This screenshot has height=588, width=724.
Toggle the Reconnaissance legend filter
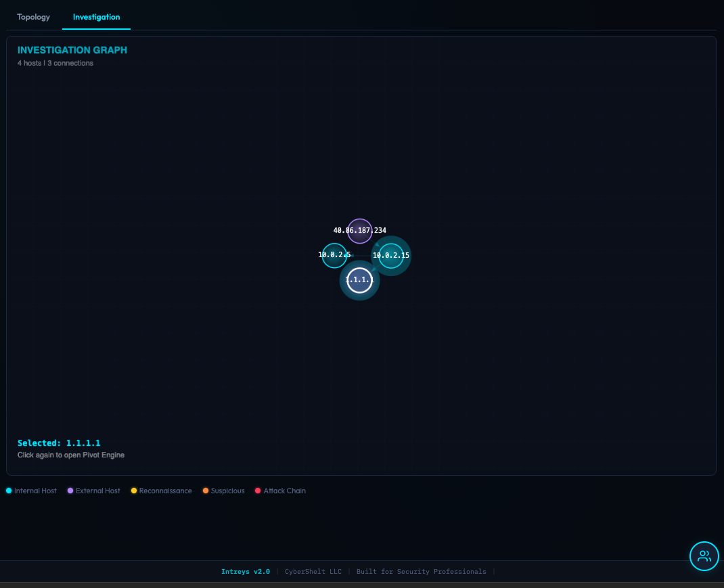[133, 491]
